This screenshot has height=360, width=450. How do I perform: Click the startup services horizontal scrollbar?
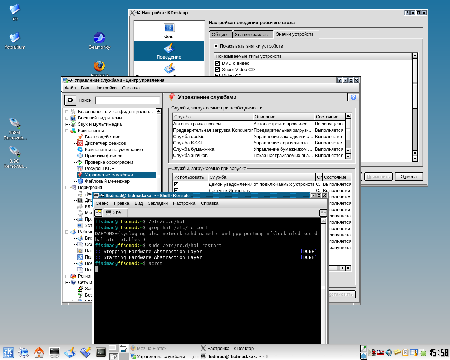[340, 268]
